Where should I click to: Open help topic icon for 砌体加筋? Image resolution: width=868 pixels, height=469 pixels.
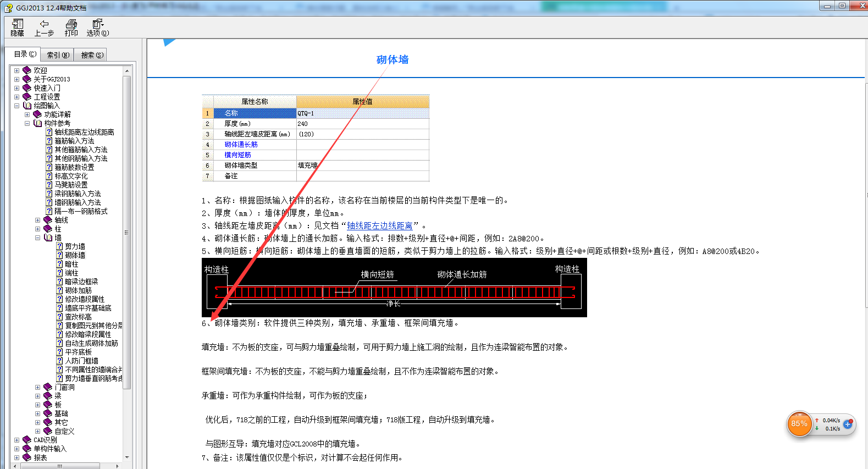pyautogui.click(x=59, y=290)
